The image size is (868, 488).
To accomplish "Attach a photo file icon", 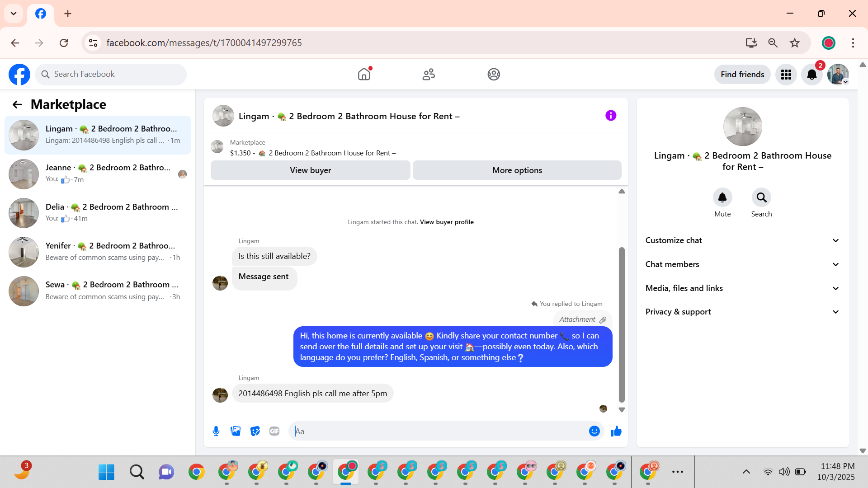I will (x=236, y=431).
